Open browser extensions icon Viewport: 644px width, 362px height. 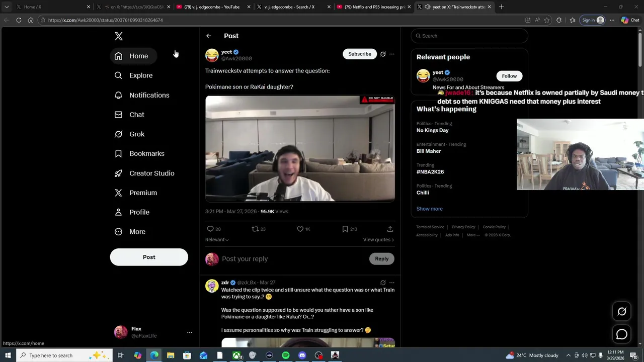pyautogui.click(x=559, y=20)
